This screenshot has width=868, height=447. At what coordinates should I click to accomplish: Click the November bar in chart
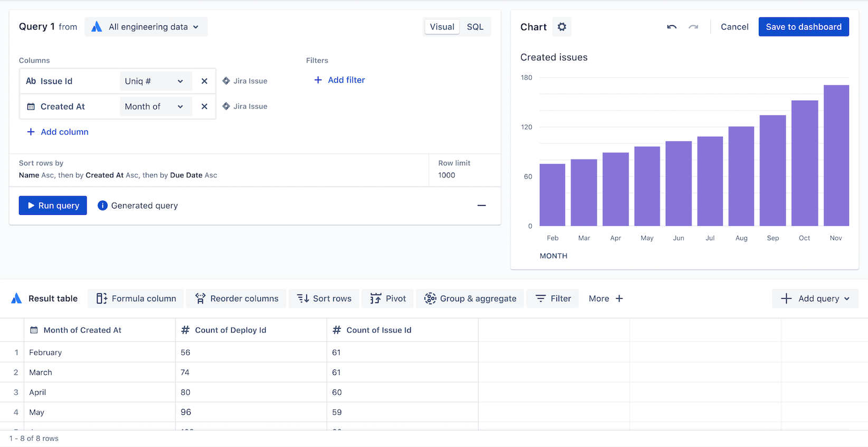coord(836,156)
